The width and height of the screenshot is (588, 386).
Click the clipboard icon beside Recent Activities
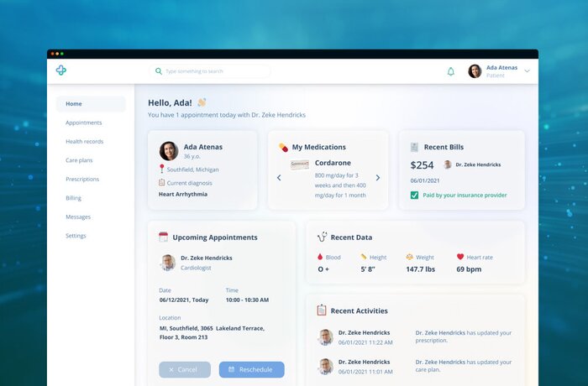(x=322, y=310)
